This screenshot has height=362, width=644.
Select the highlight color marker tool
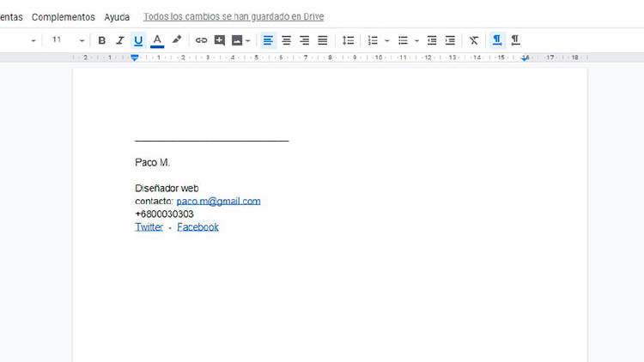(x=177, y=40)
